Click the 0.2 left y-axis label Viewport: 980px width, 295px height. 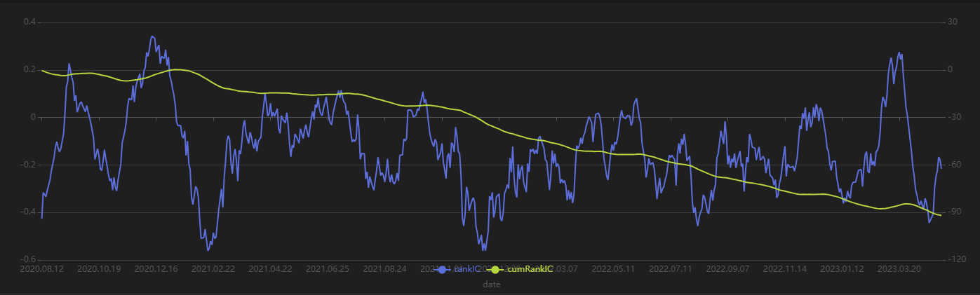29,70
